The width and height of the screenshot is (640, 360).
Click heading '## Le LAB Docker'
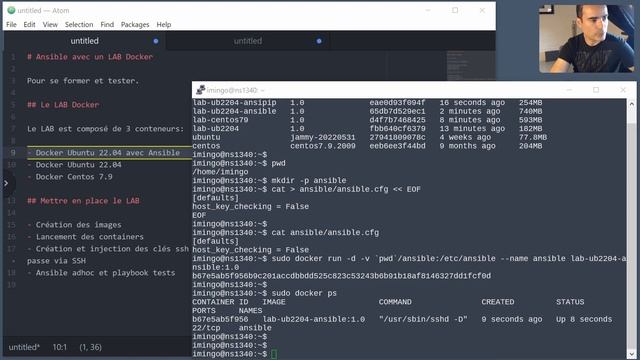click(63, 105)
